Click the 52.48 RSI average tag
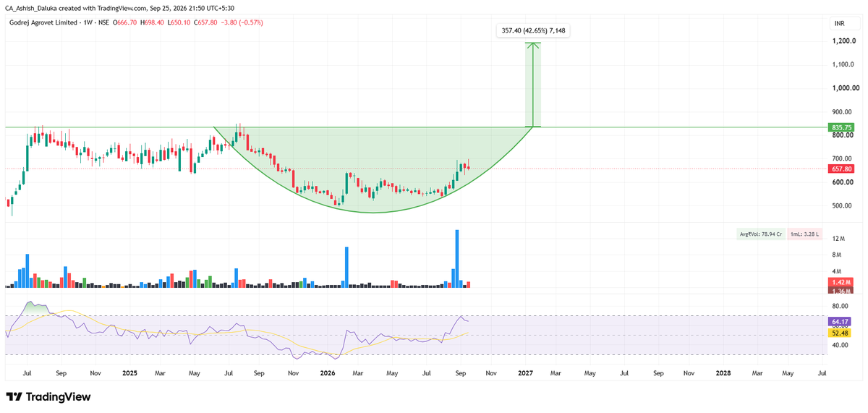 click(840, 332)
